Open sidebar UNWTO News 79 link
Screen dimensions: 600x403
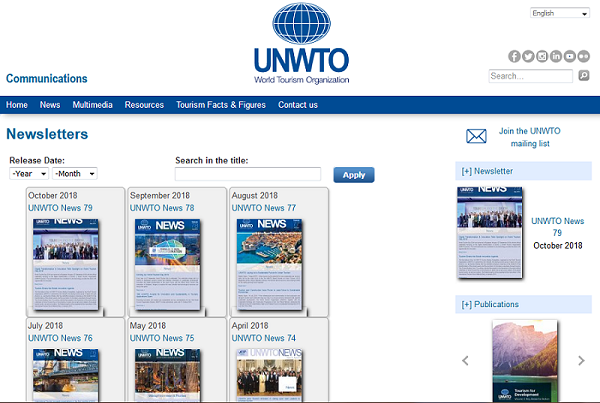tap(558, 227)
